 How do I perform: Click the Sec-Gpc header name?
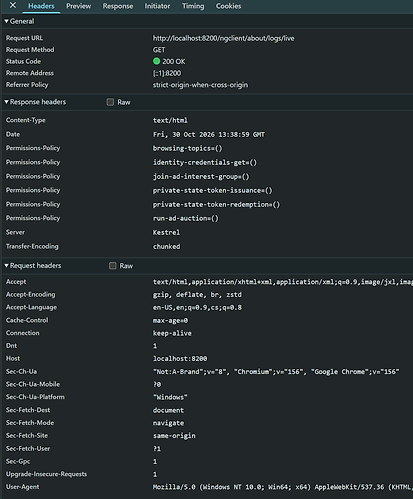point(18,461)
